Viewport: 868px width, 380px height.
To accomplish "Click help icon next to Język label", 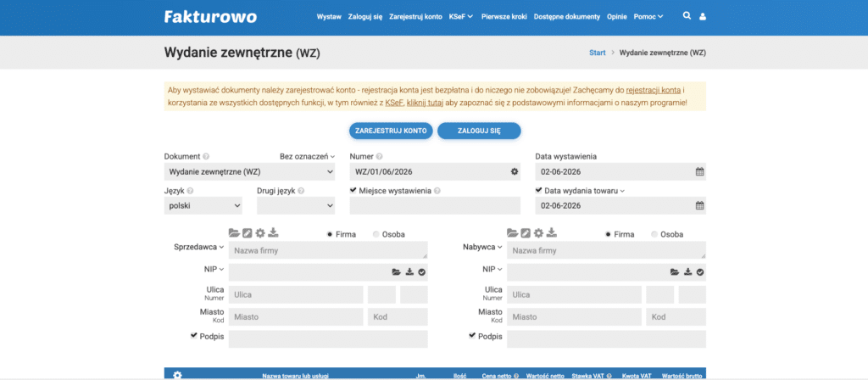I will 191,191.
